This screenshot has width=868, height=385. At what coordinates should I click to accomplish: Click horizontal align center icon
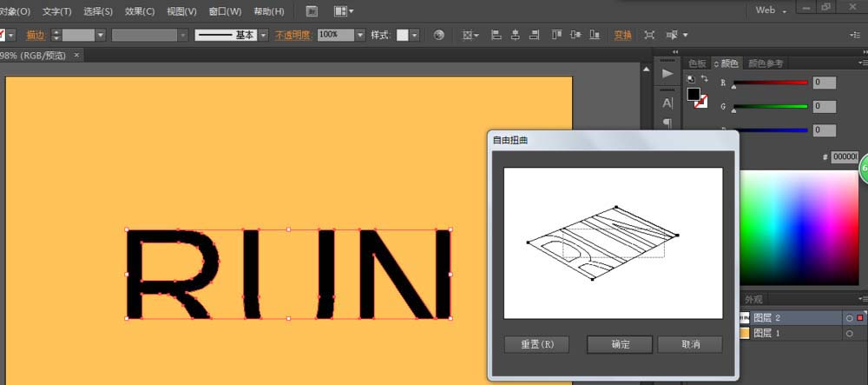[x=516, y=35]
